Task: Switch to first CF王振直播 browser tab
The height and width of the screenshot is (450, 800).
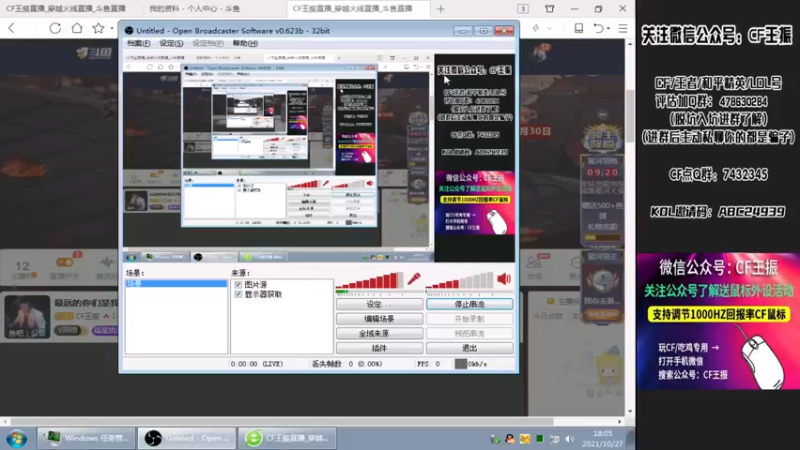Action: pos(66,9)
